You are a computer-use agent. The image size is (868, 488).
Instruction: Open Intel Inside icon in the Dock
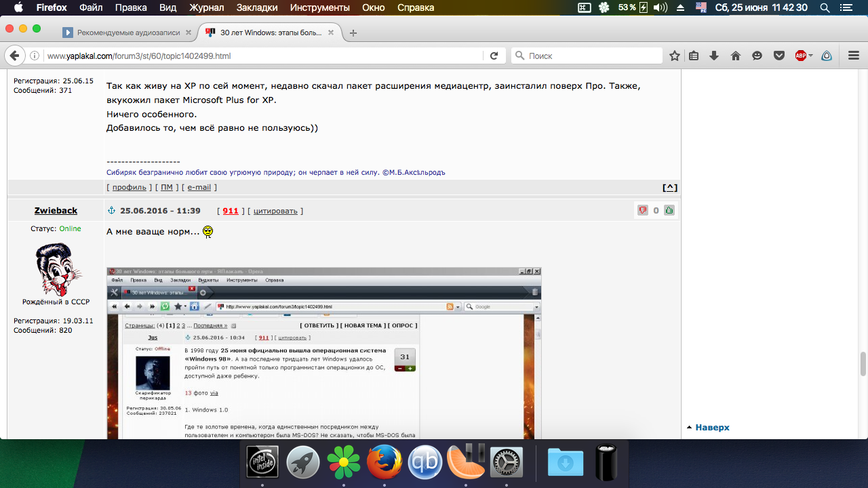(262, 462)
